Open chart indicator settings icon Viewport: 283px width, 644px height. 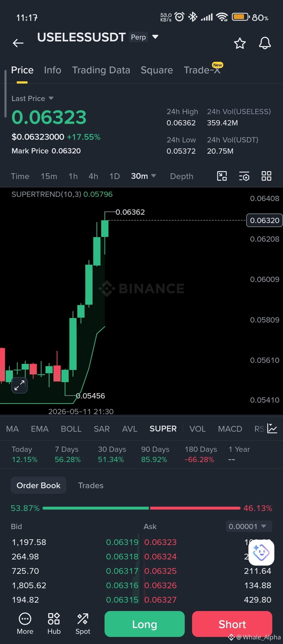244,176
